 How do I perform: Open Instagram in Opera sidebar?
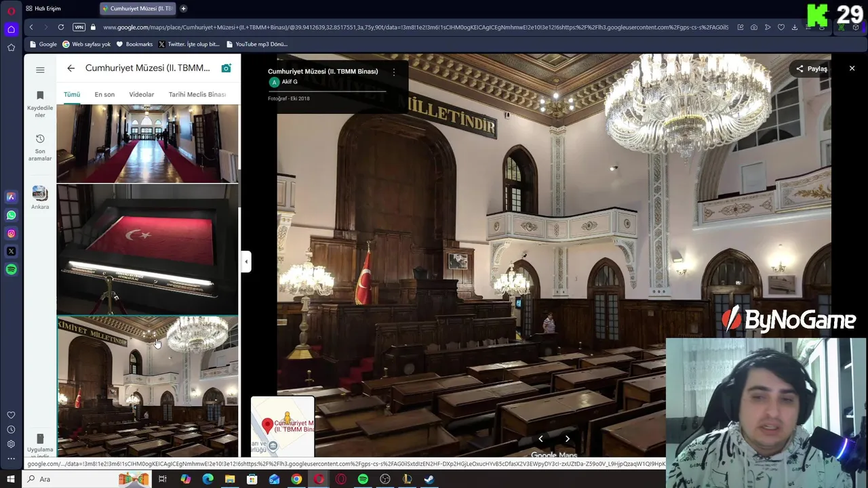click(11, 233)
